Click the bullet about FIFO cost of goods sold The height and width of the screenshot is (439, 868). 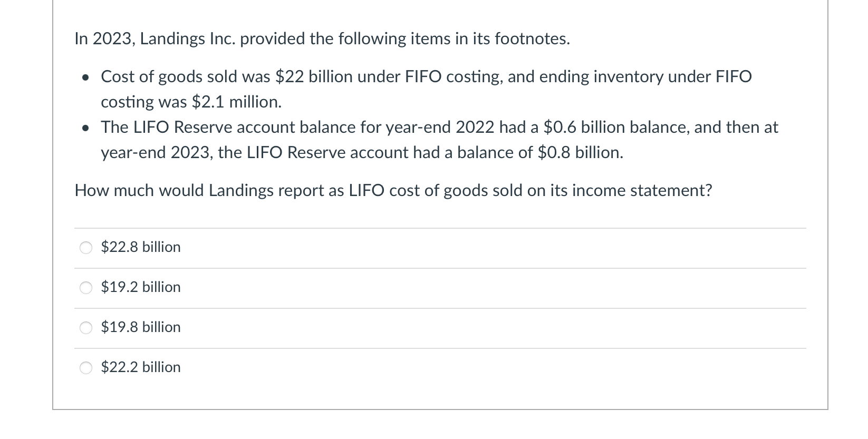426,89
